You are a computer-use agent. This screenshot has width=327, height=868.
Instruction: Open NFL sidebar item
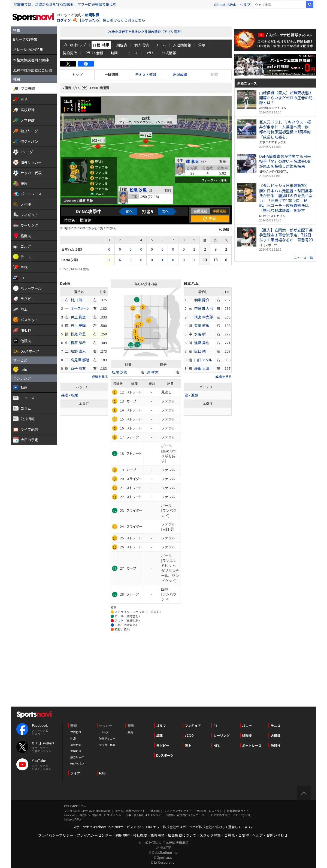[x=34, y=330]
